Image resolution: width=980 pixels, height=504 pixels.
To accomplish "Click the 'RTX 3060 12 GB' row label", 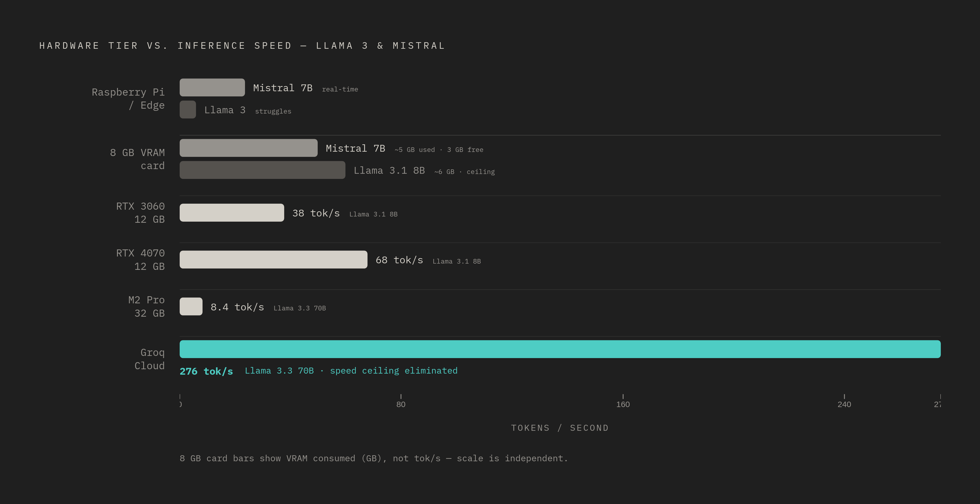I will click(x=140, y=213).
